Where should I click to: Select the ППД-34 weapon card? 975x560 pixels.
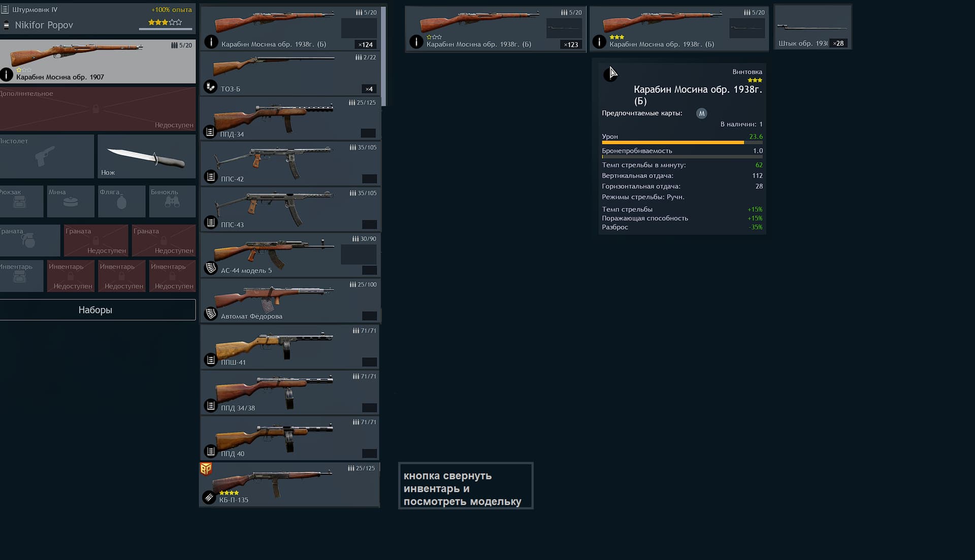pyautogui.click(x=289, y=118)
